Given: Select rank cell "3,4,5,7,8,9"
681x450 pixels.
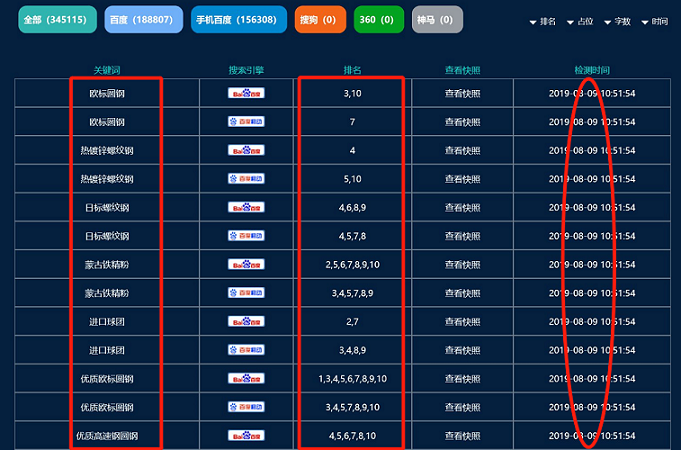Looking at the screenshot, I should (x=352, y=293).
